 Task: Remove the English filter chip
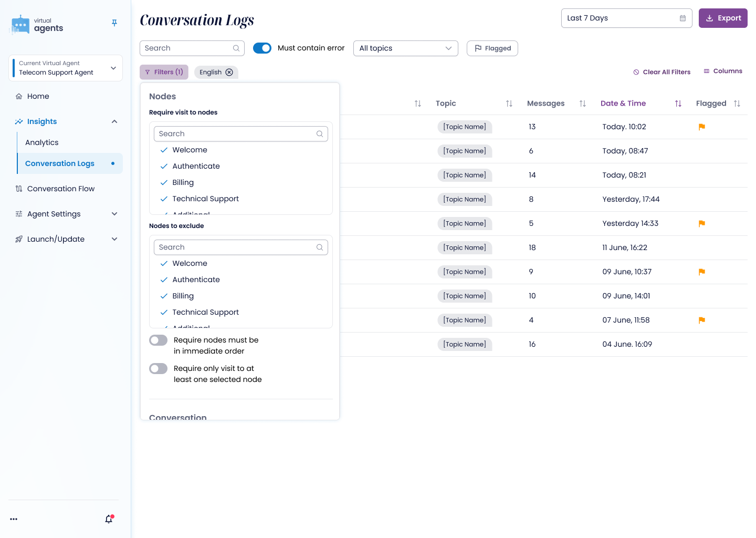(229, 73)
